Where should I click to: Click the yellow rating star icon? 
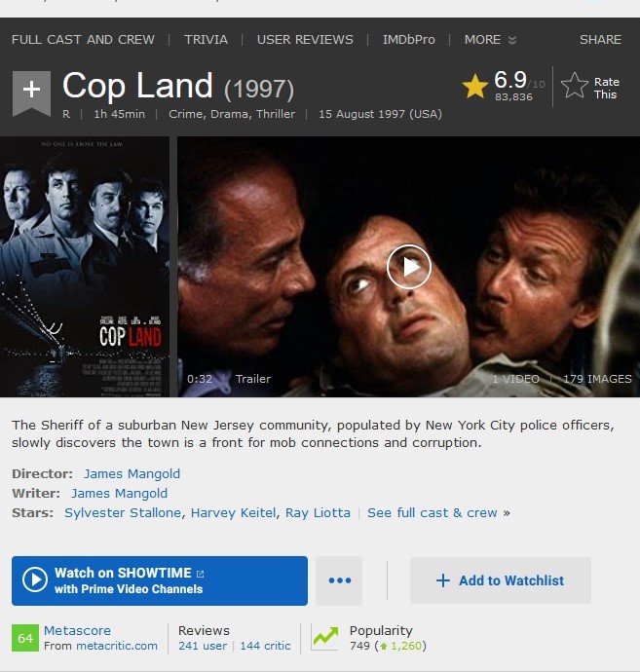pyautogui.click(x=475, y=86)
